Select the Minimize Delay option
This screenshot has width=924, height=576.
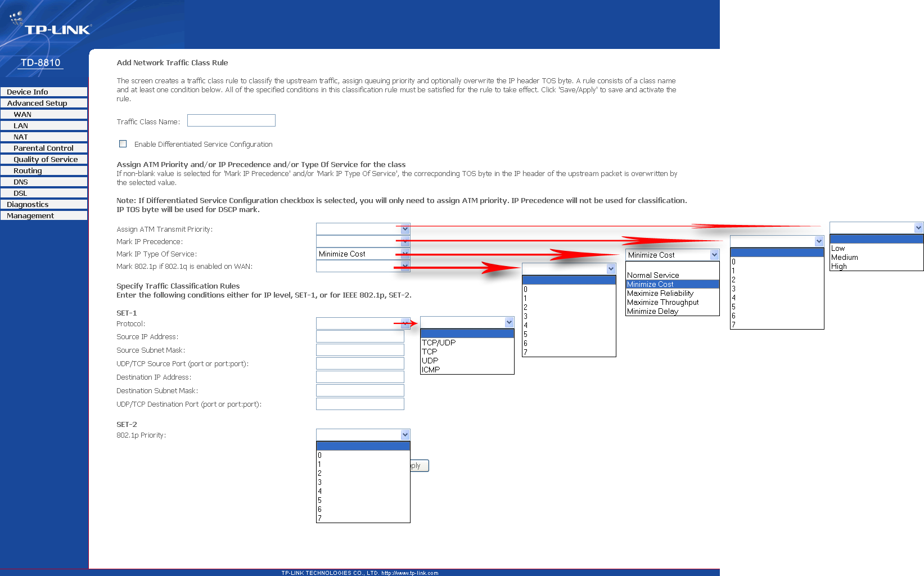pos(672,311)
